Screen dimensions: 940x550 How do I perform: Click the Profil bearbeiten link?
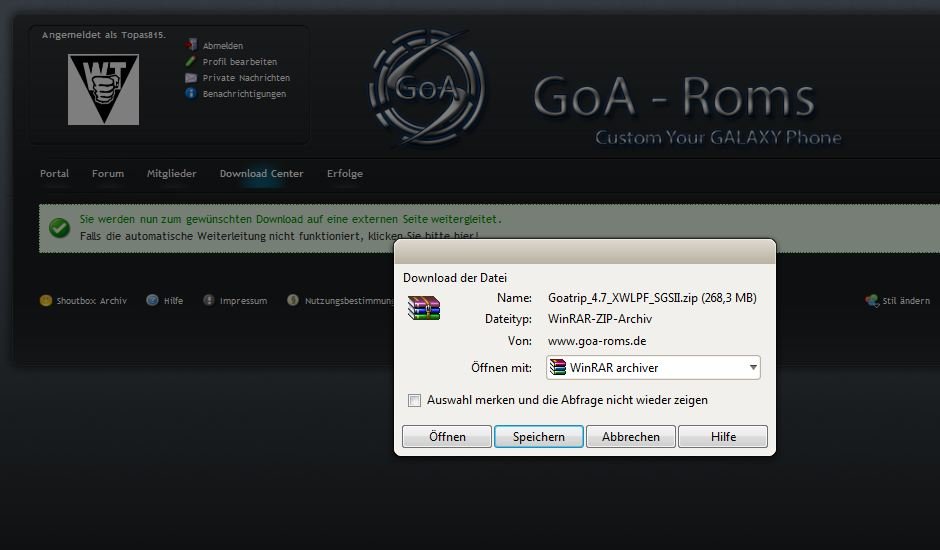240,62
